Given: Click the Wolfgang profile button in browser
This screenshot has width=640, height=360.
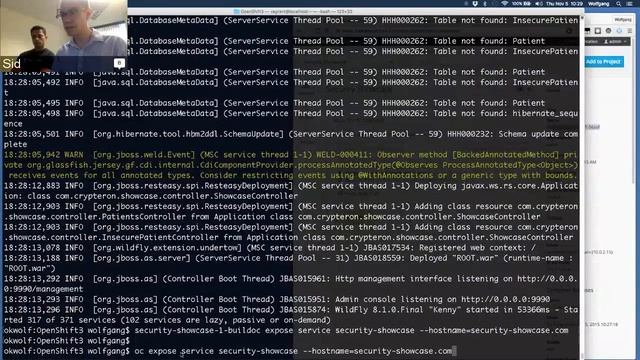Looking at the screenshot, I should [622, 20].
